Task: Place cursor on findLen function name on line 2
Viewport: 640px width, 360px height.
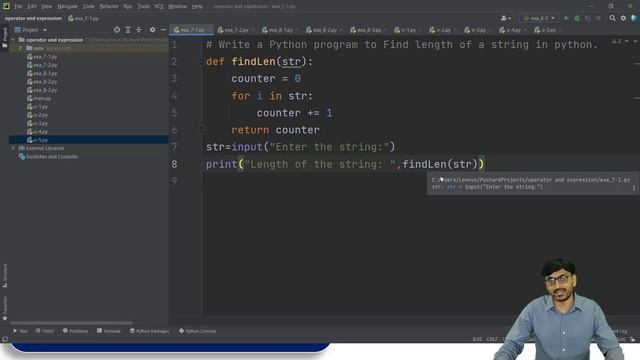Action: pos(253,62)
